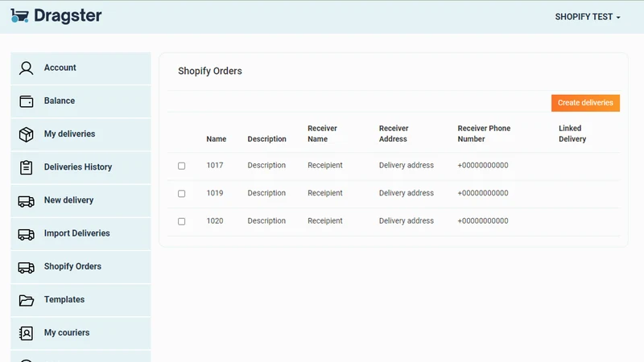
Task: Click the Shopify Orders truck icon
Action: click(x=27, y=267)
